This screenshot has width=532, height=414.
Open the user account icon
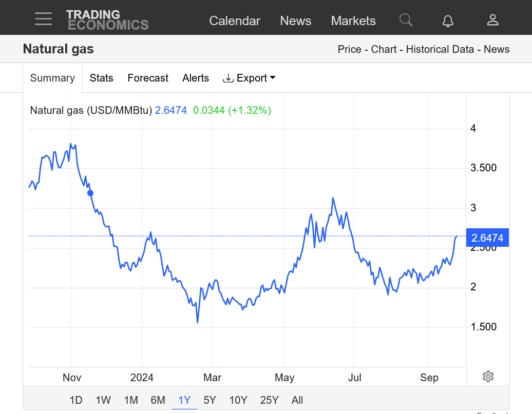pyautogui.click(x=492, y=20)
